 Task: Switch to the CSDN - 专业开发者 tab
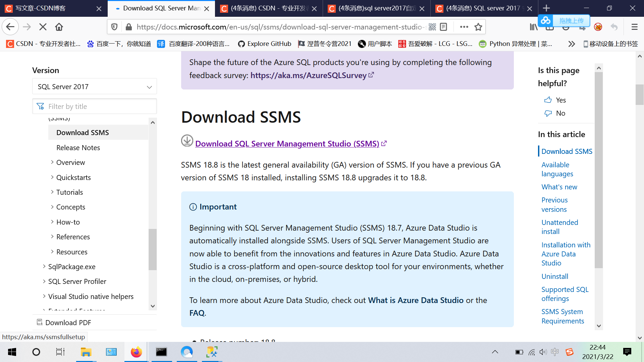coord(268,8)
